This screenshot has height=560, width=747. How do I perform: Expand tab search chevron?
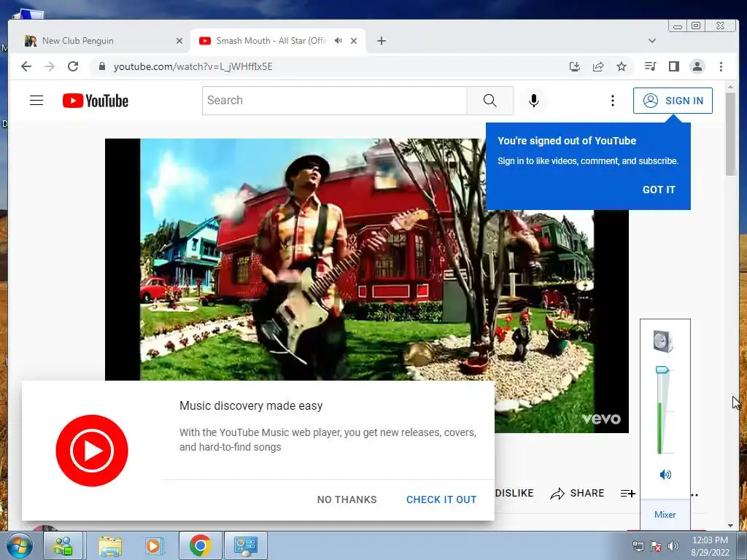(x=652, y=41)
